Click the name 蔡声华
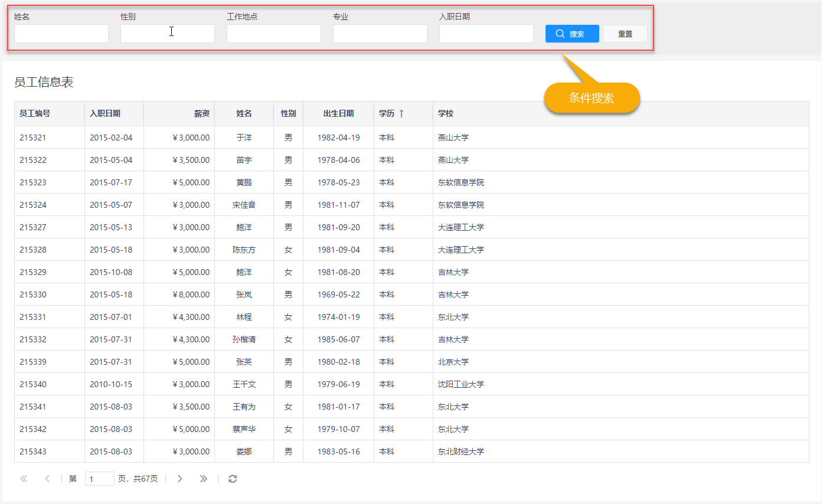The width and height of the screenshot is (823, 504). (x=244, y=429)
